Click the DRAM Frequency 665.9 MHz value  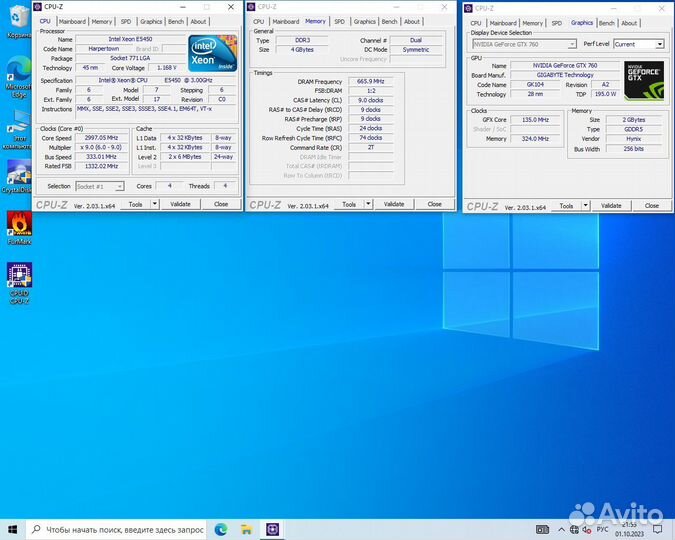coord(371,81)
